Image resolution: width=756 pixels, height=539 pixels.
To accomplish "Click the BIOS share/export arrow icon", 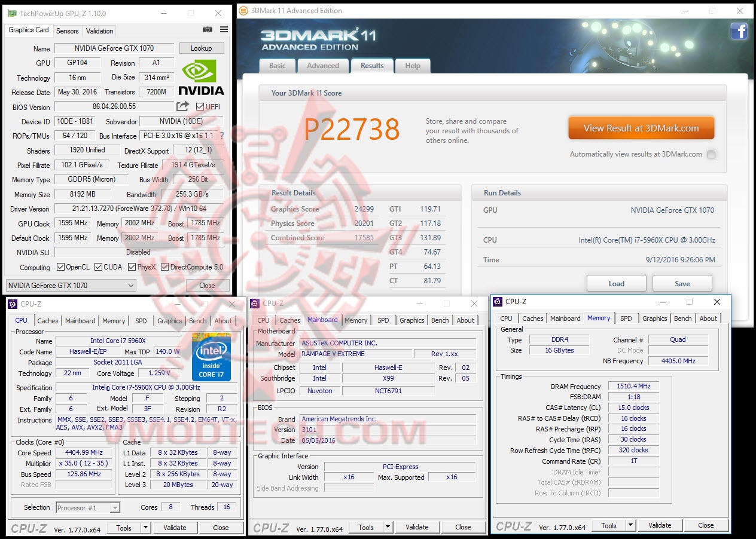I will point(182,106).
